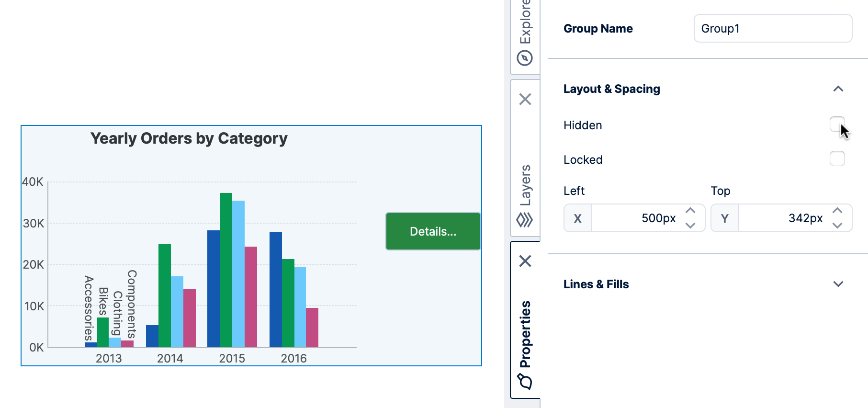Close the Properties panel tab
Viewport: 868px width, 408px height.
[x=525, y=261]
